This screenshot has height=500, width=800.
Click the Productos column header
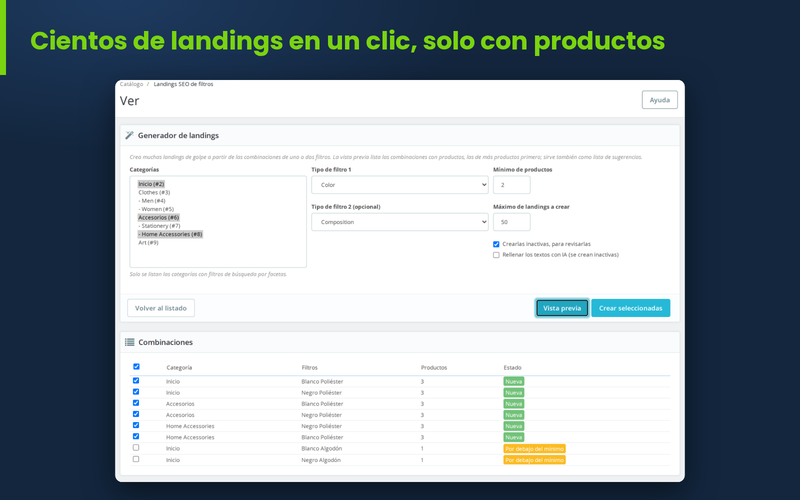coord(434,367)
